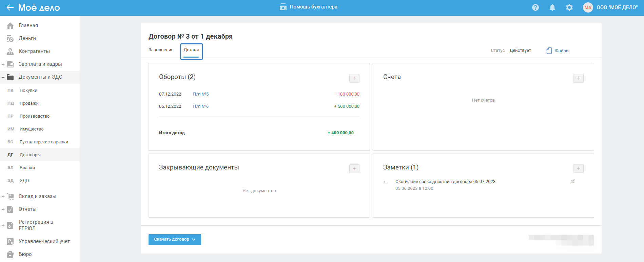Click the Управленческий учет icon
644x262 pixels.
10,241
